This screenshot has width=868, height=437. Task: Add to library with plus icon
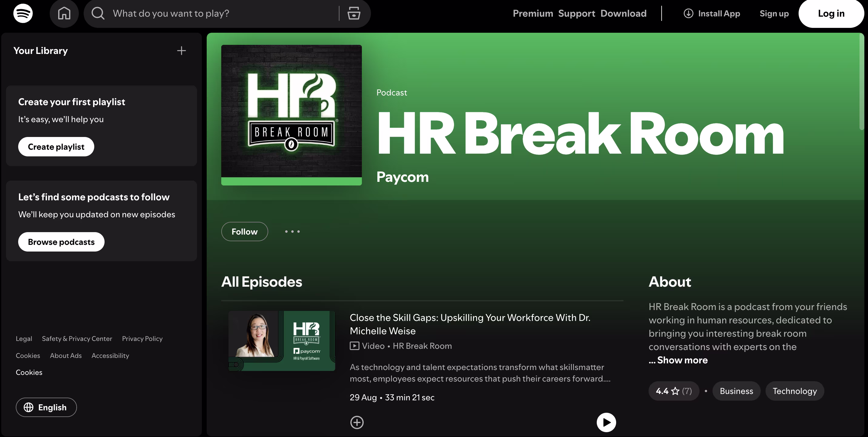point(181,51)
